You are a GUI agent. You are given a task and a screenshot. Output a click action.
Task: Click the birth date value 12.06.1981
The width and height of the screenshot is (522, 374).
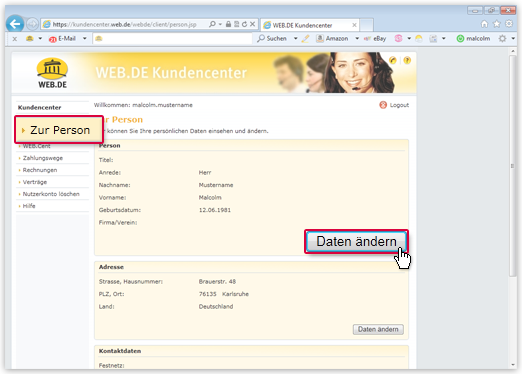pyautogui.click(x=215, y=210)
